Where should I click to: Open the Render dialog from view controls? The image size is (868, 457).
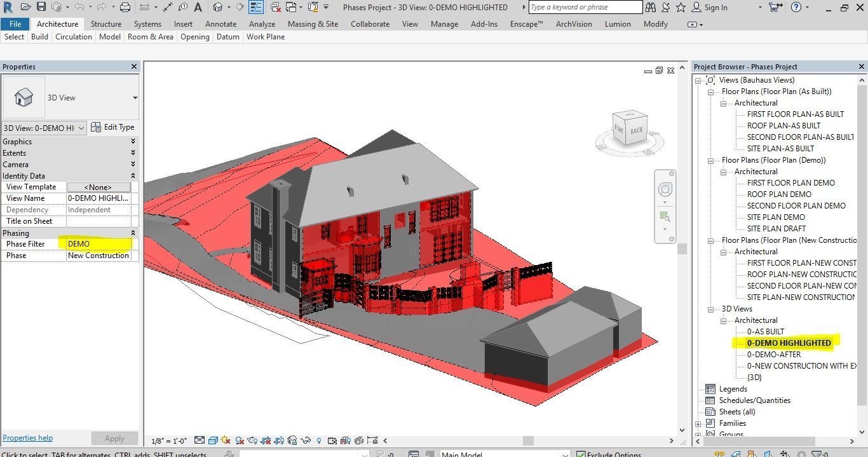click(x=252, y=440)
